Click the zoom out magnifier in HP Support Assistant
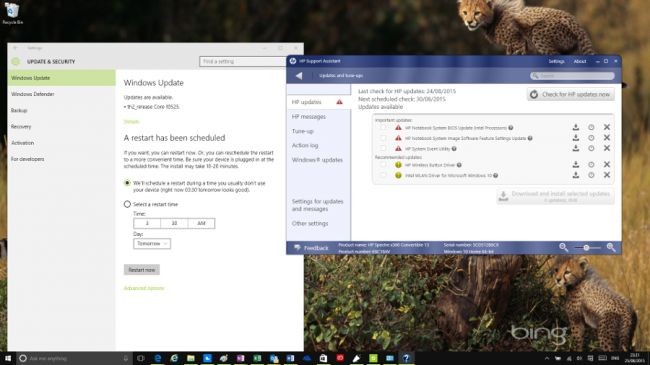The width and height of the screenshot is (650, 365). (x=563, y=247)
